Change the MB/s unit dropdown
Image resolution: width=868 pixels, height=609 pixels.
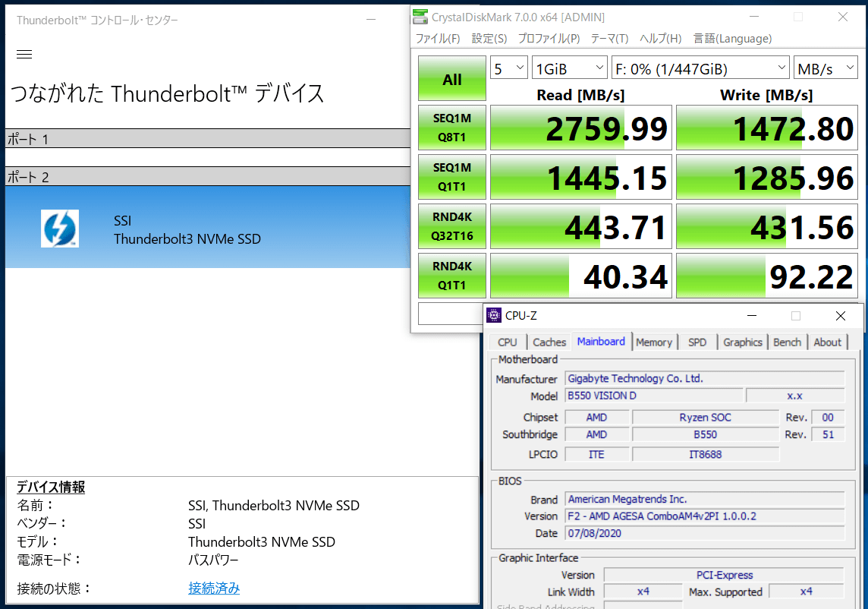(x=826, y=68)
